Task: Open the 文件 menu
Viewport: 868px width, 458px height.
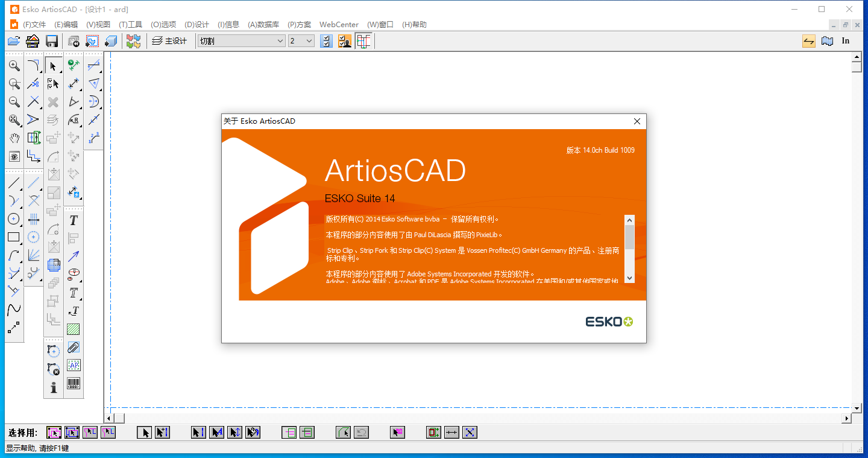Action: (x=33, y=24)
